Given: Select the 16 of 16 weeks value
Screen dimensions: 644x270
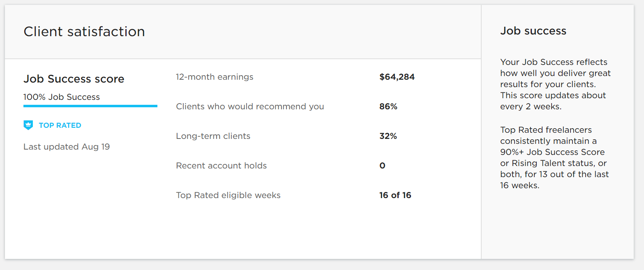Looking at the screenshot, I should point(395,195).
